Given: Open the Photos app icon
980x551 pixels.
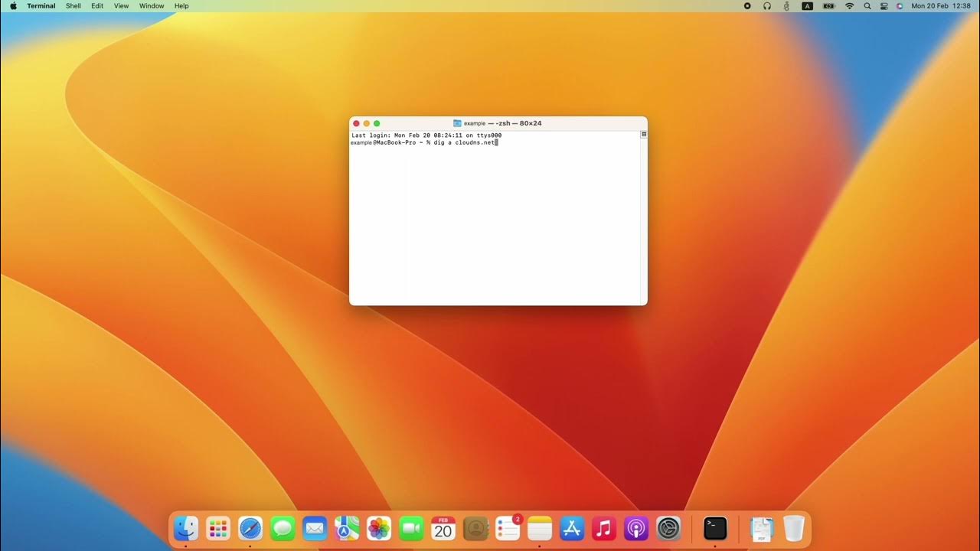Looking at the screenshot, I should (379, 528).
